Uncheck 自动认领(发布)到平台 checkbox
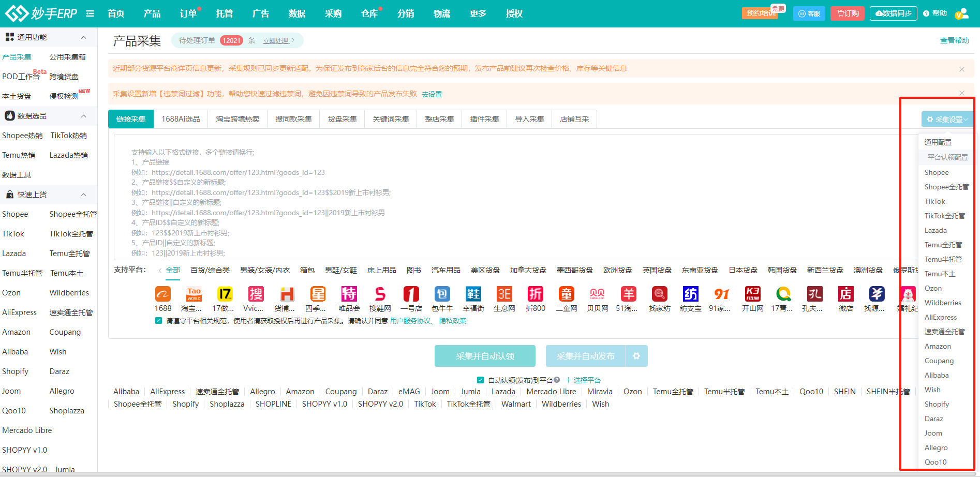Image resolution: width=980 pixels, height=477 pixels. tap(480, 380)
